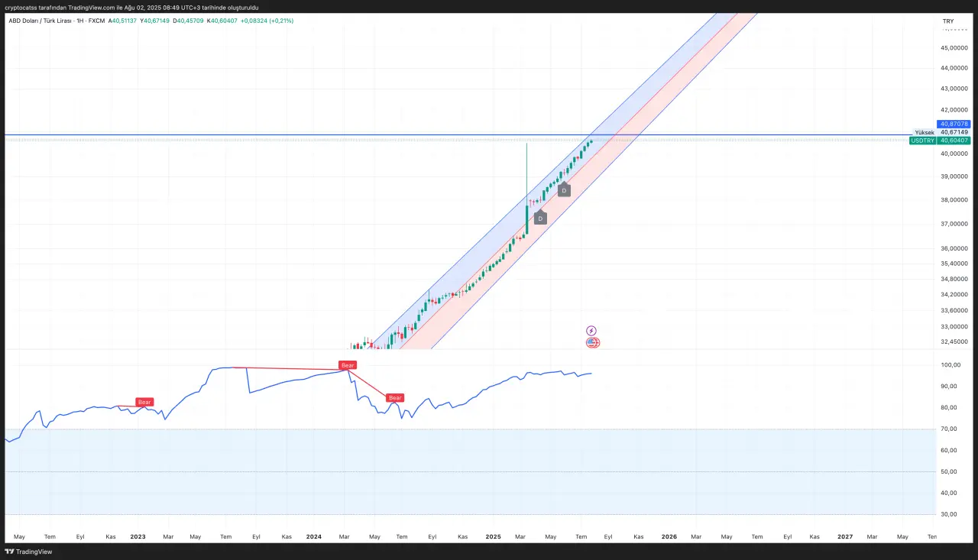Click the 2025 label on time axis

493,537
